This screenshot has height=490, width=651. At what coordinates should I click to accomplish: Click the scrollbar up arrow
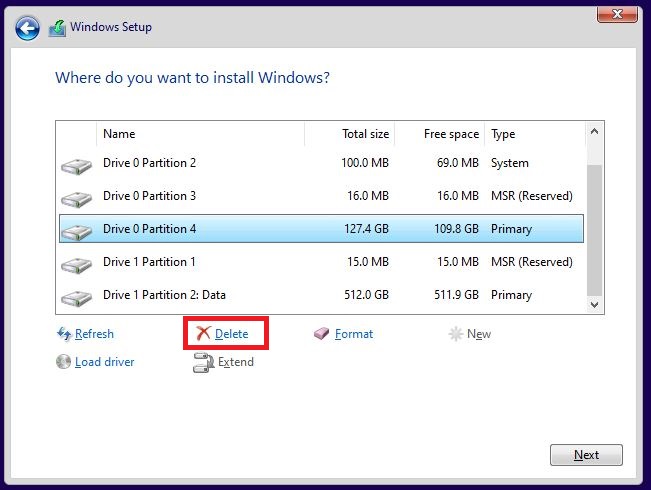point(595,132)
